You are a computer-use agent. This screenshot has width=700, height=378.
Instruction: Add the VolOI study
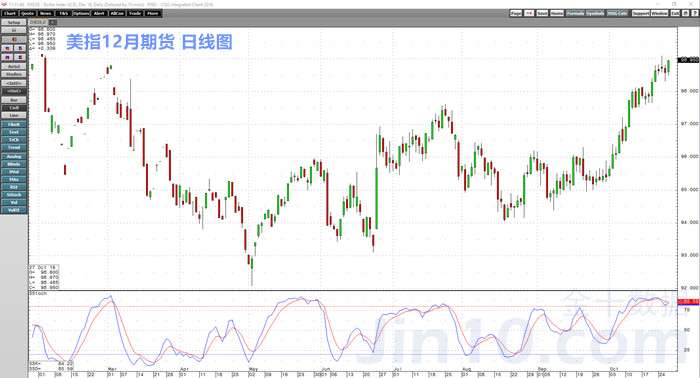pos(14,210)
